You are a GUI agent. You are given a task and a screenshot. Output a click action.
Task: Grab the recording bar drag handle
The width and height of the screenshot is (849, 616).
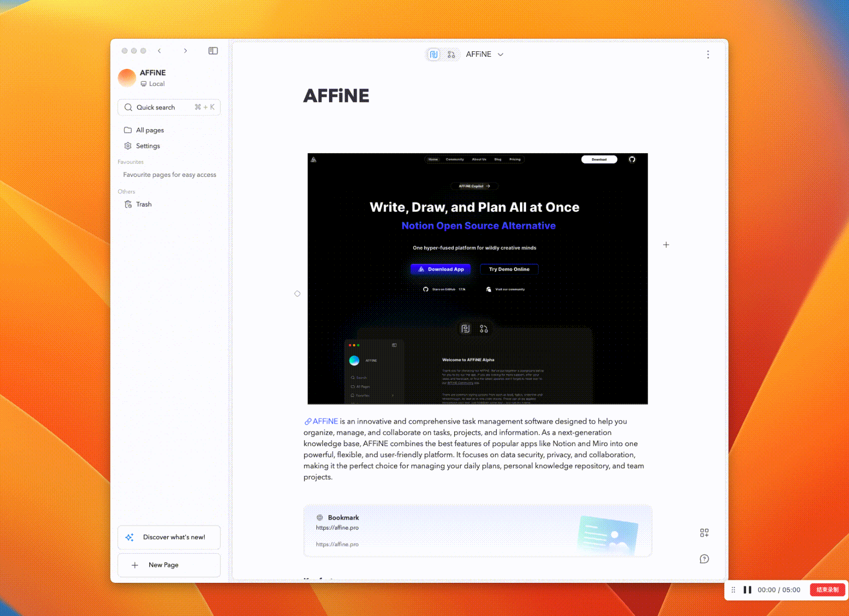pos(733,590)
